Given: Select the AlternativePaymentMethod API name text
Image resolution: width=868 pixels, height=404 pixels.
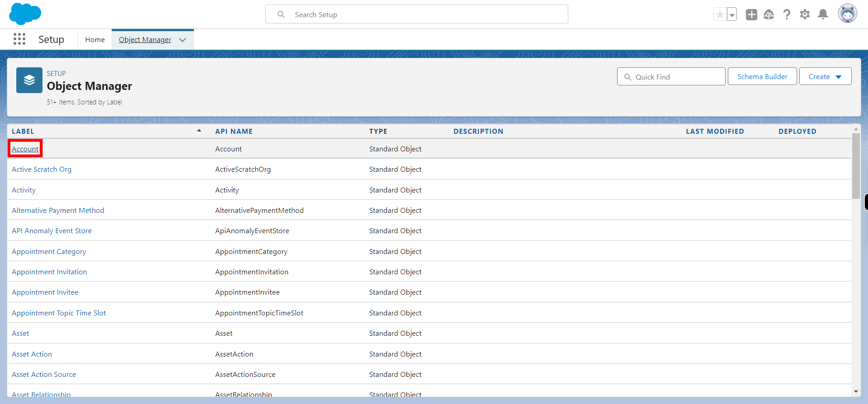Looking at the screenshot, I should pyautogui.click(x=259, y=211).
